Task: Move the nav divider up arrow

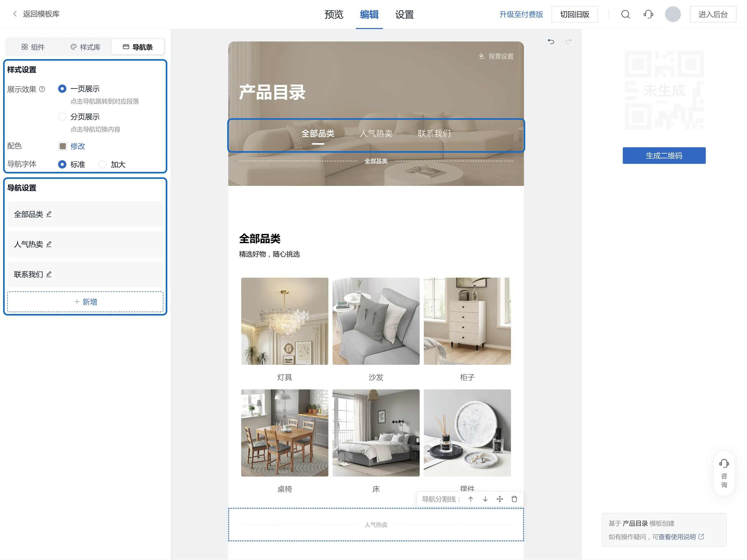Action: (x=471, y=499)
